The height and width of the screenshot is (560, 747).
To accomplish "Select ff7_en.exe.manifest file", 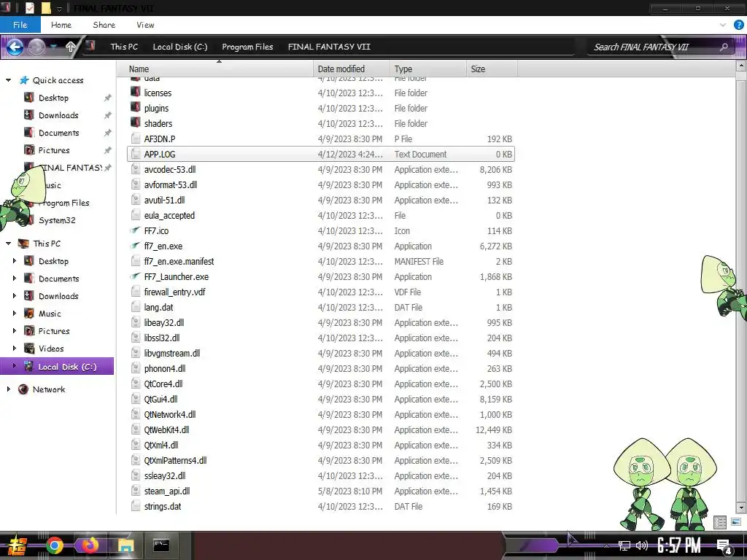I will 321,262.
